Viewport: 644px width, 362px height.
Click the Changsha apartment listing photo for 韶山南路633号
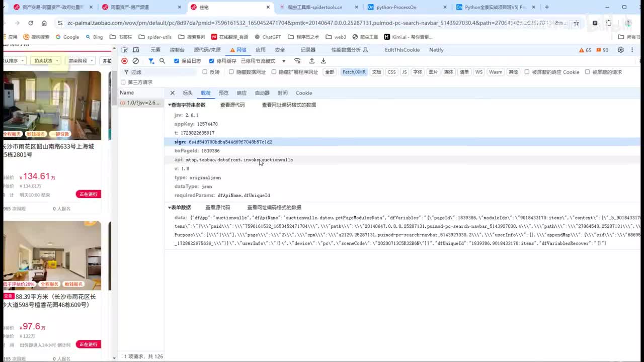52,105
